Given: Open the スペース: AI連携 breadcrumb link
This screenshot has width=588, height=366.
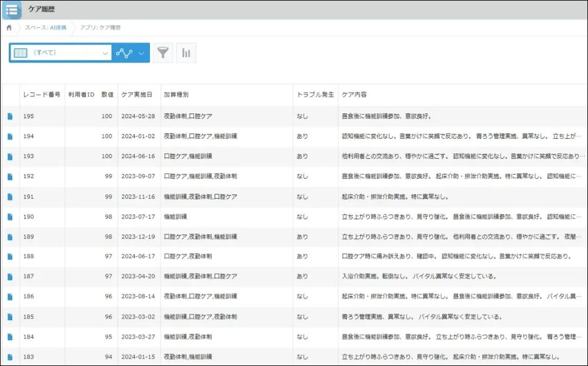Looking at the screenshot, I should pyautogui.click(x=45, y=28).
